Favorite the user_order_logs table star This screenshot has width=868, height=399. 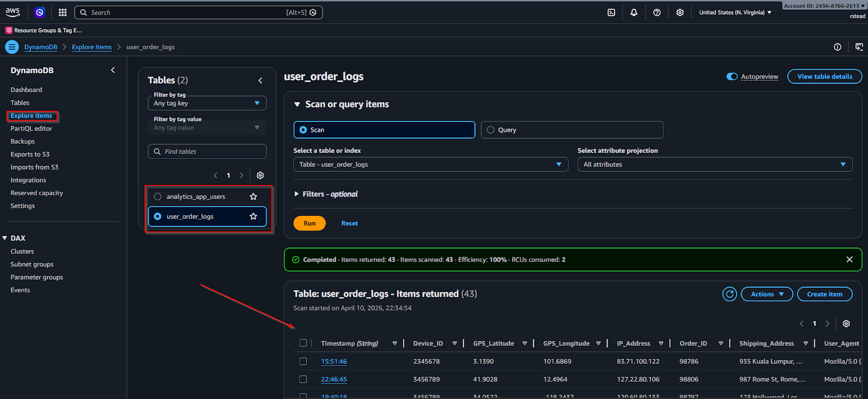pos(253,216)
